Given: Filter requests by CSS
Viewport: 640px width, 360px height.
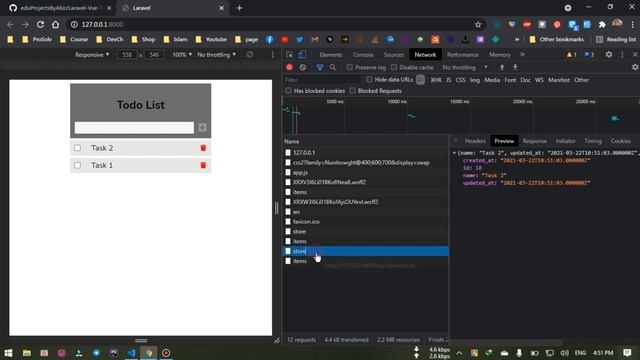Looking at the screenshot, I should tap(460, 80).
